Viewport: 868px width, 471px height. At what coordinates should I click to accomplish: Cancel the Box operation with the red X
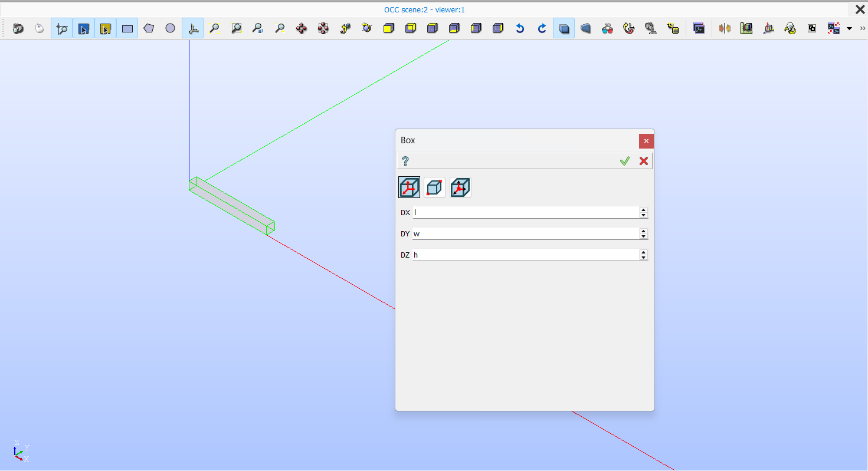(644, 161)
